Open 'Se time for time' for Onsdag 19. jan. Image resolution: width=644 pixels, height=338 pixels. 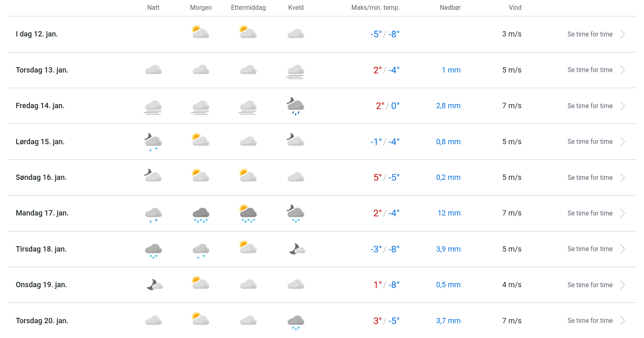tap(590, 285)
